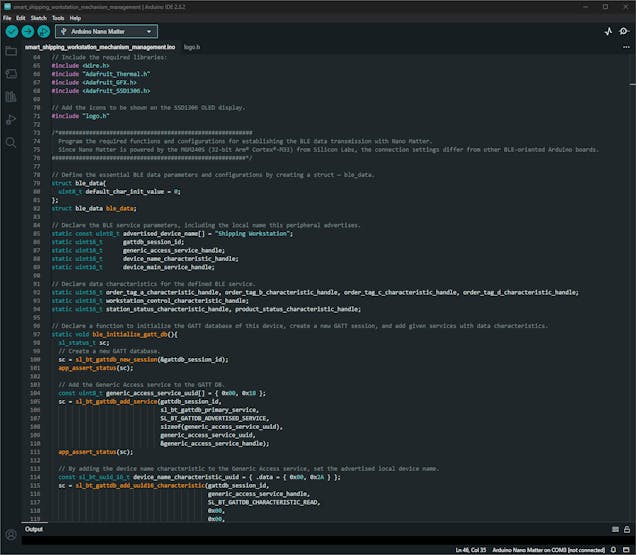Open the Sketch menu

click(x=37, y=18)
